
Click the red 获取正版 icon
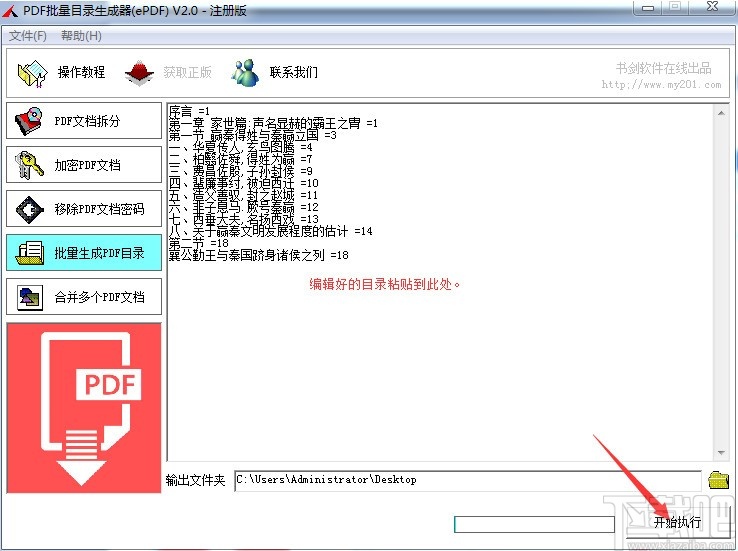point(139,73)
